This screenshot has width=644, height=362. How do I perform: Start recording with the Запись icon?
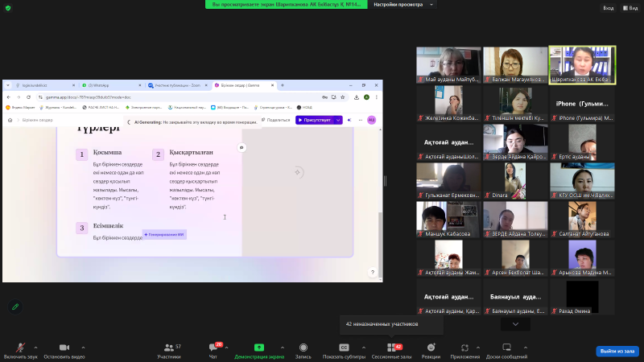(x=303, y=348)
